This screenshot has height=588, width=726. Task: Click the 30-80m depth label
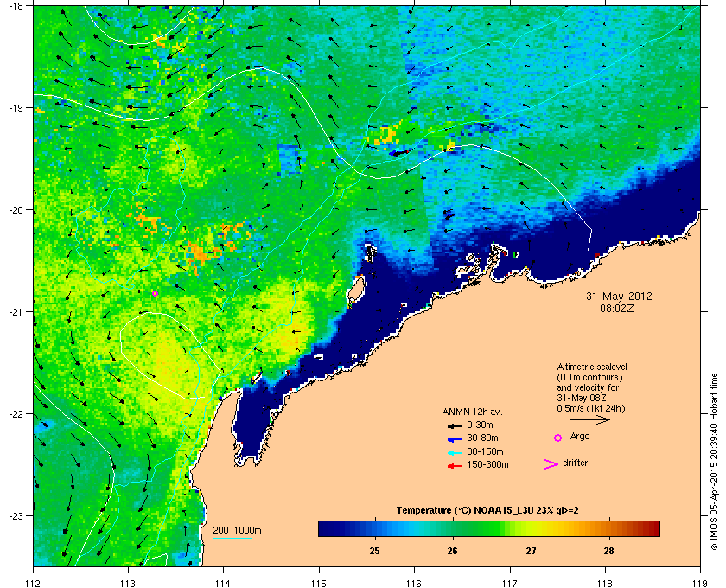point(482,438)
